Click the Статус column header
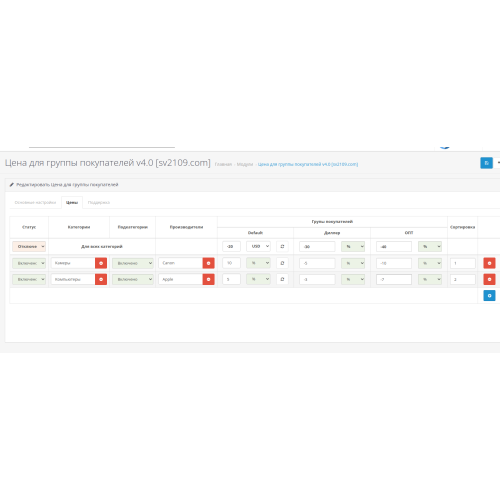The height and width of the screenshot is (500, 500). point(29,227)
